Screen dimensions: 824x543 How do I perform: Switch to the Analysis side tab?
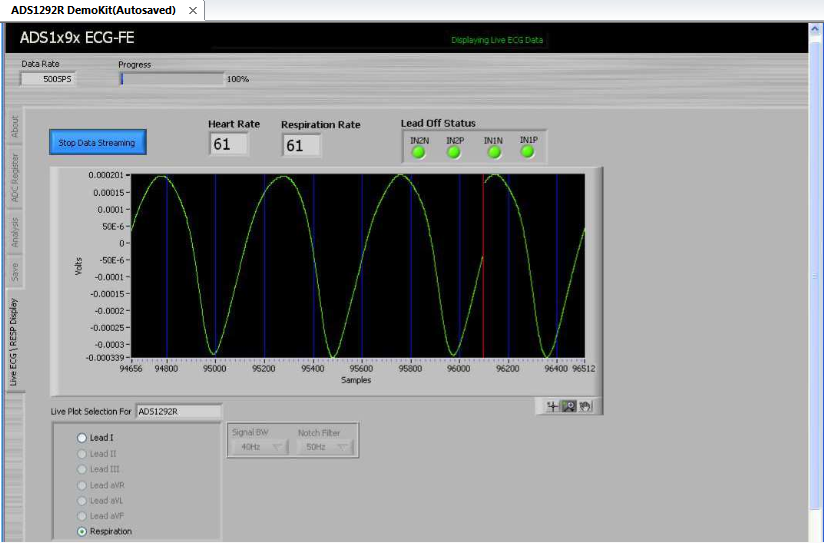tap(15, 232)
